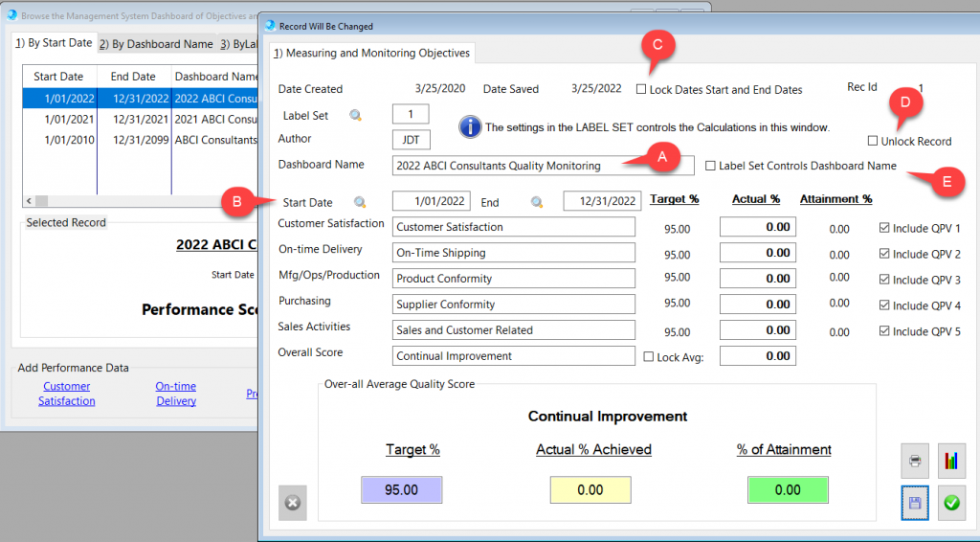Uncheck Include QPV 3

click(x=884, y=280)
